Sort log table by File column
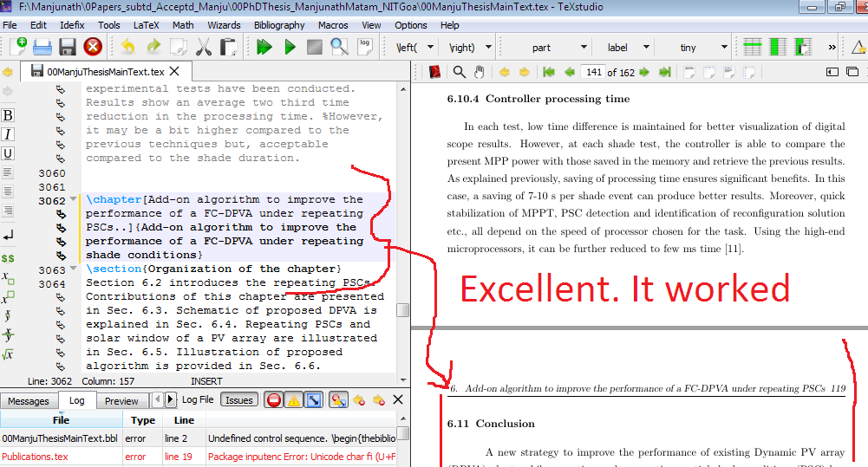The height and width of the screenshot is (467, 868). 61,420
